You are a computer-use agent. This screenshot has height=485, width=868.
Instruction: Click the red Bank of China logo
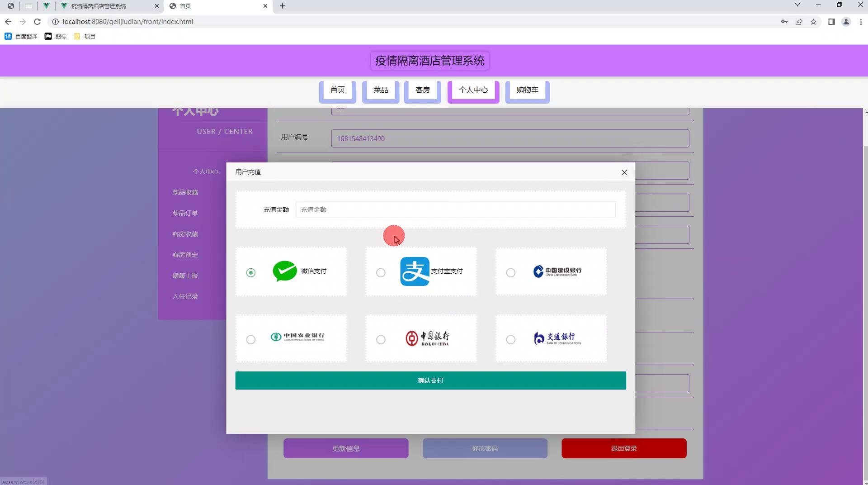427,338
